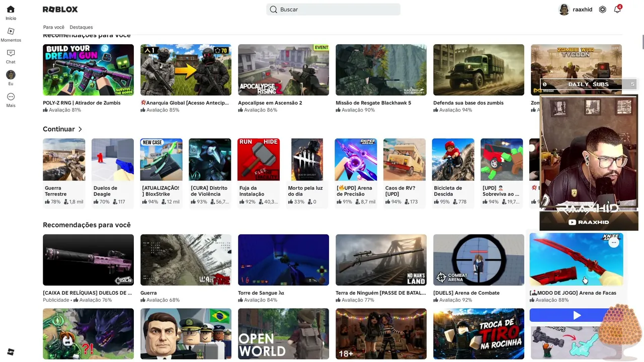Open the Sobreviva ao... game thumbnail
Viewport: 644px width, 362px height.
[502, 159]
